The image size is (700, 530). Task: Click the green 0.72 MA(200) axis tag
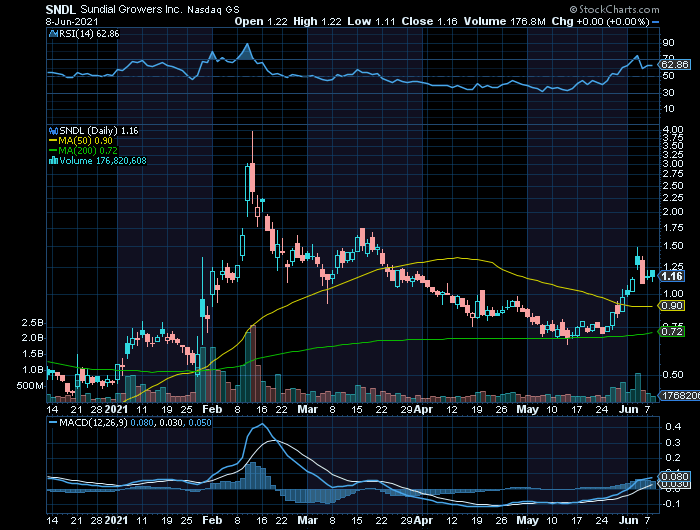[x=672, y=331]
